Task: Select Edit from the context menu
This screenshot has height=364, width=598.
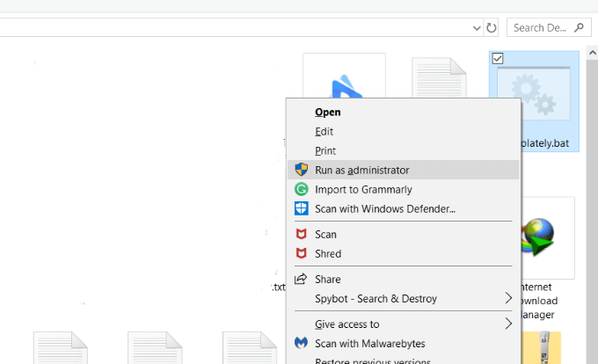Action: (404, 132)
